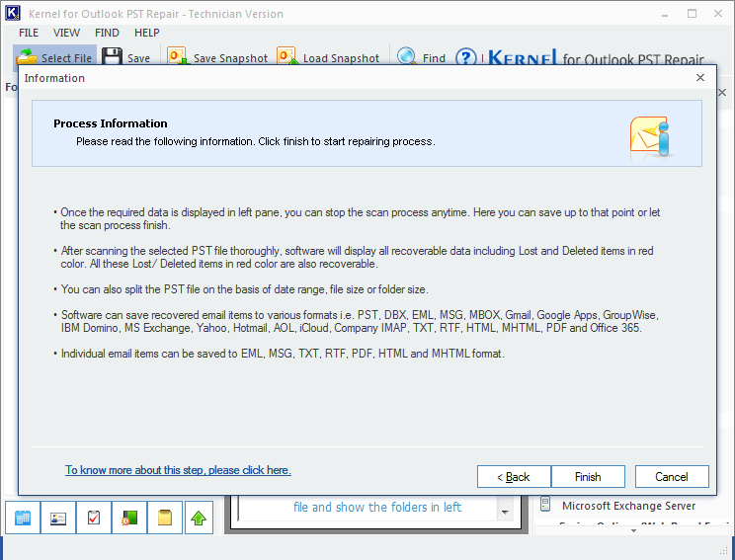735x560 pixels.
Task: Click the Find label in toolbar
Action: pyautogui.click(x=434, y=58)
